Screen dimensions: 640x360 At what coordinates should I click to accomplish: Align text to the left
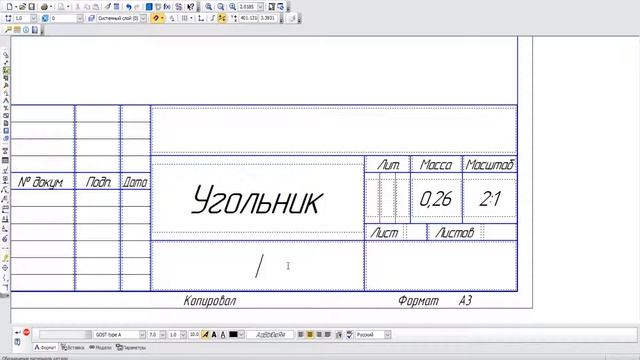pos(301,335)
